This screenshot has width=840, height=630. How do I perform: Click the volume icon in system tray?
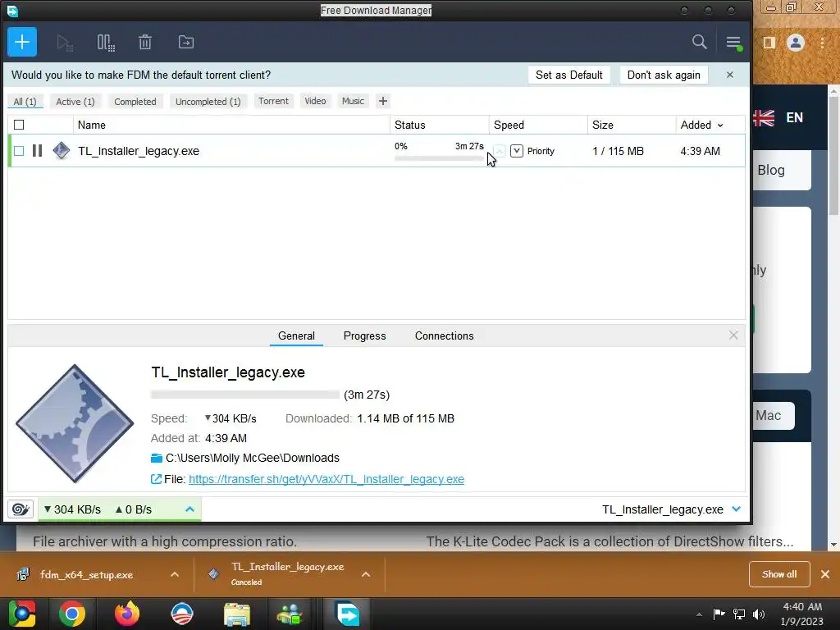pos(759,614)
